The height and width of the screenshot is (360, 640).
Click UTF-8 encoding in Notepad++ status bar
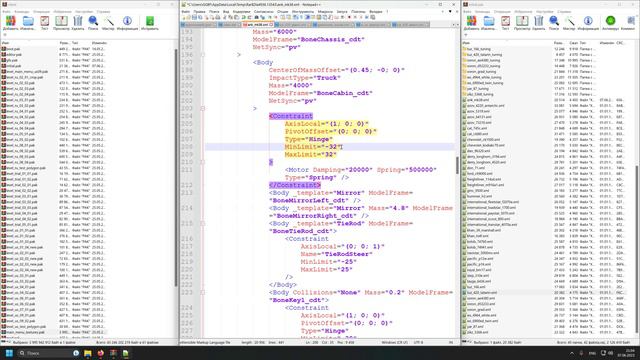(419, 342)
